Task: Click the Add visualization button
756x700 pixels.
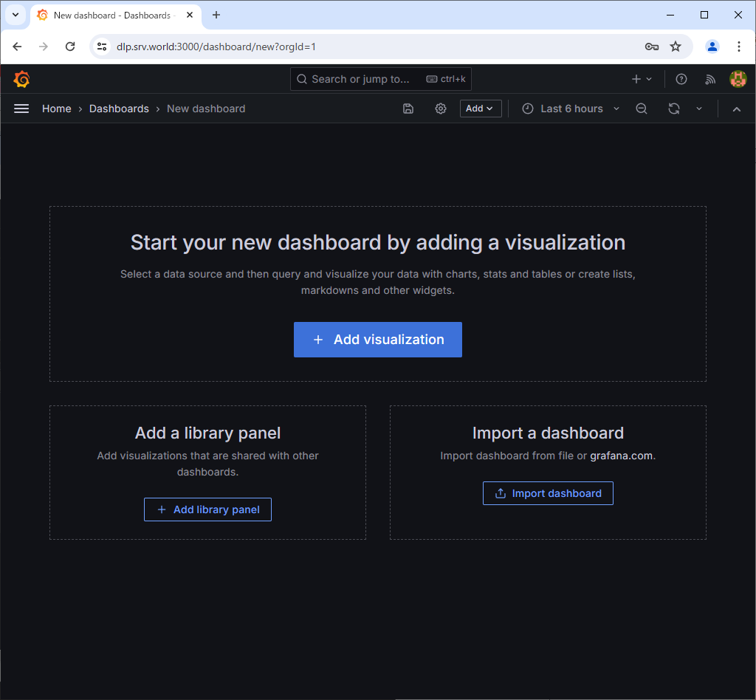Action: (377, 340)
